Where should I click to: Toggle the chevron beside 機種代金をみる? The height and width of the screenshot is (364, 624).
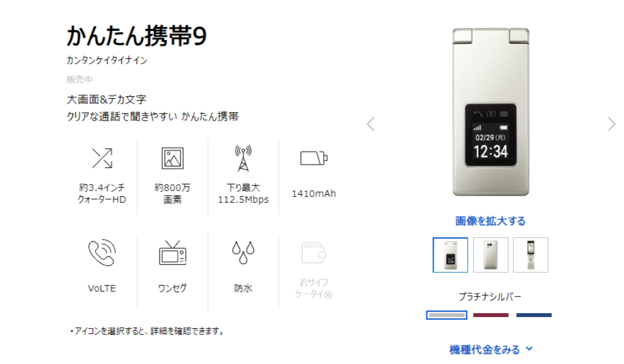tap(529, 349)
